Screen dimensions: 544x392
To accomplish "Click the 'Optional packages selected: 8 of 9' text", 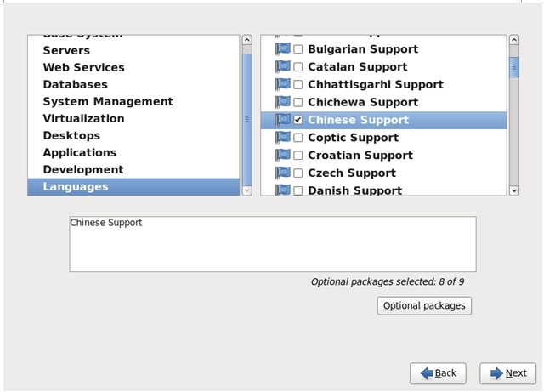I will pos(388,282).
